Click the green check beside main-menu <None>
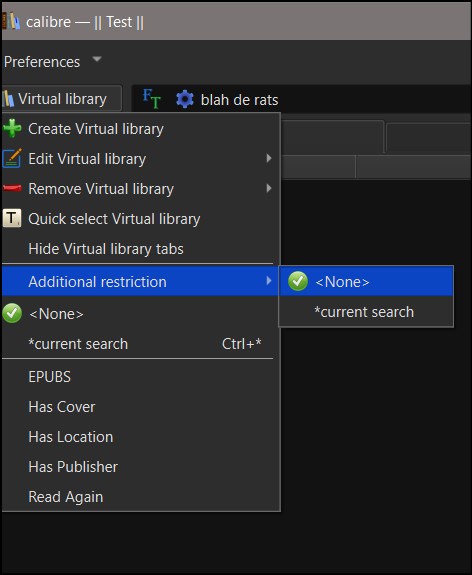Screen dimensions: 472x575 [12, 314]
